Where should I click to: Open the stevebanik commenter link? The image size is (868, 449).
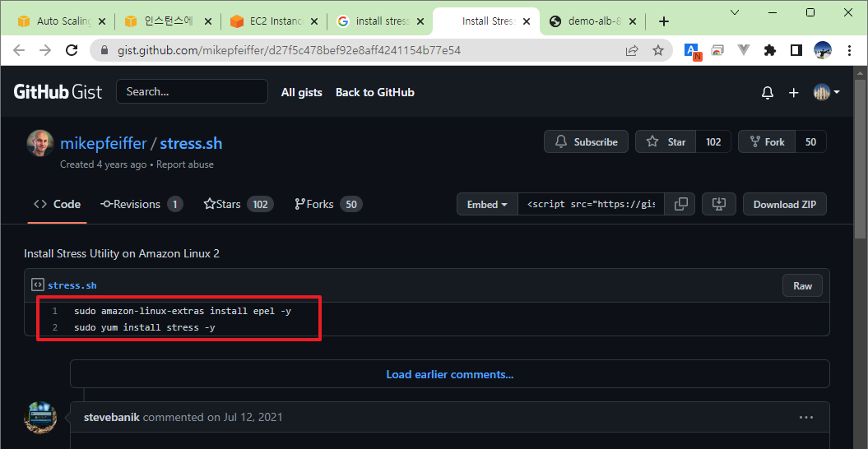click(x=112, y=417)
